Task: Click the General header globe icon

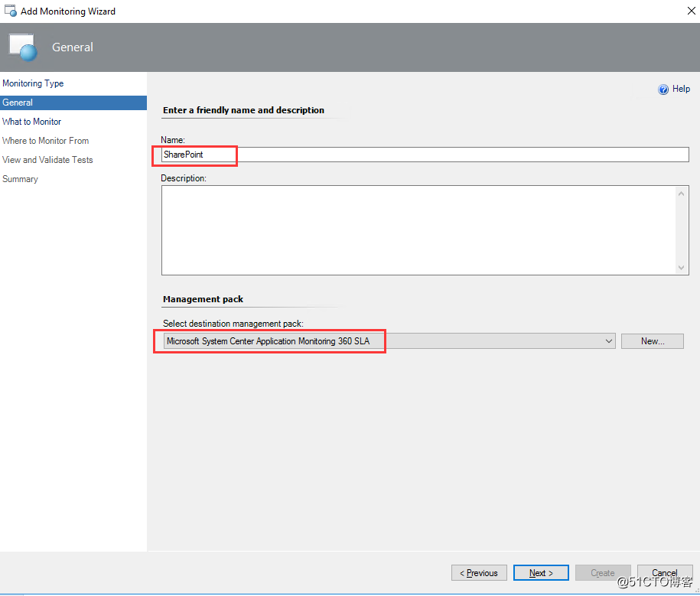Action: pos(23,47)
